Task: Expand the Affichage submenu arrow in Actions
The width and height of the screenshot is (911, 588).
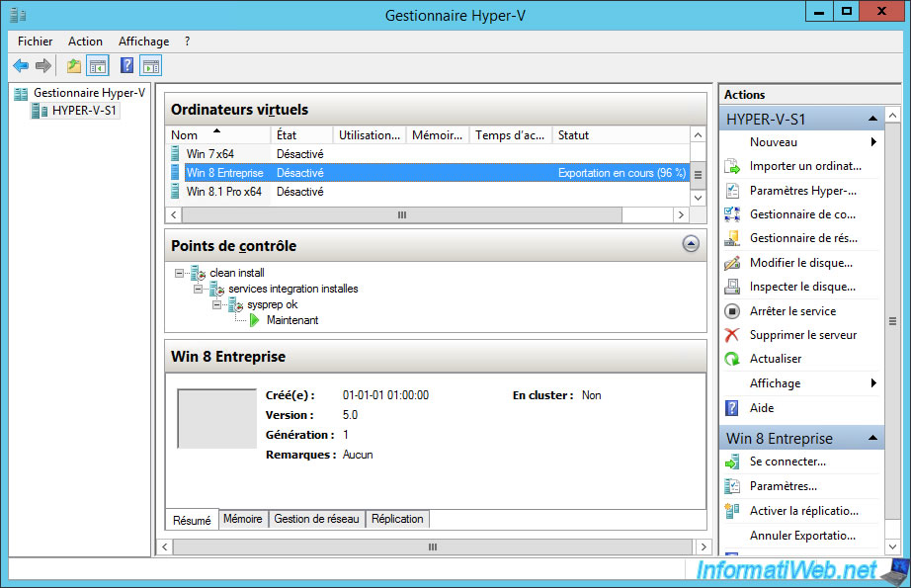Action: pyautogui.click(x=873, y=382)
